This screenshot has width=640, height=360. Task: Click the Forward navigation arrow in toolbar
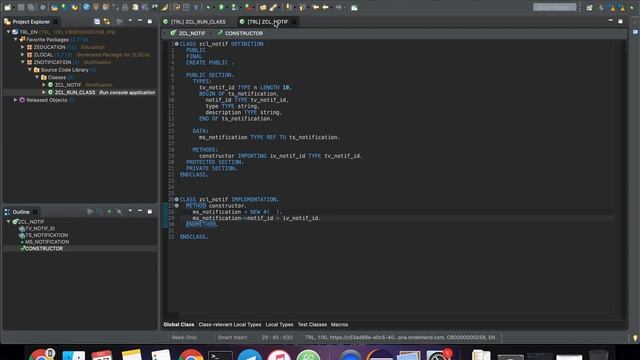338,7
